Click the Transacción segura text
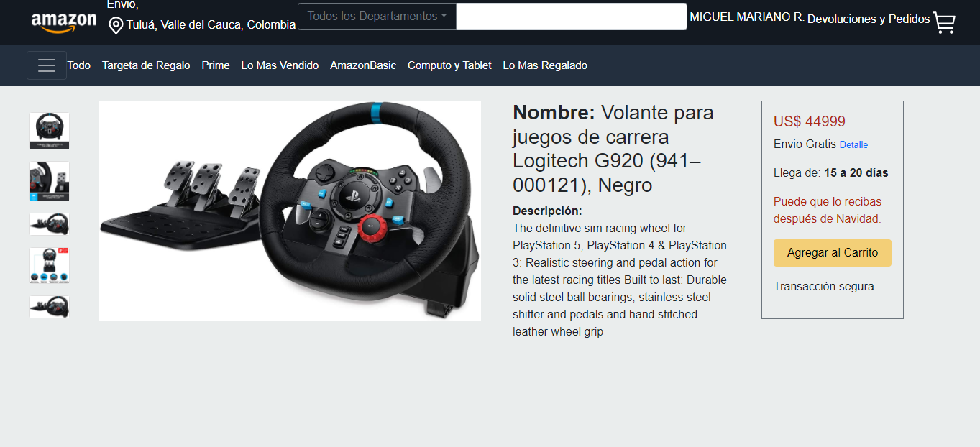Screen dimensions: 980x447 [824, 287]
